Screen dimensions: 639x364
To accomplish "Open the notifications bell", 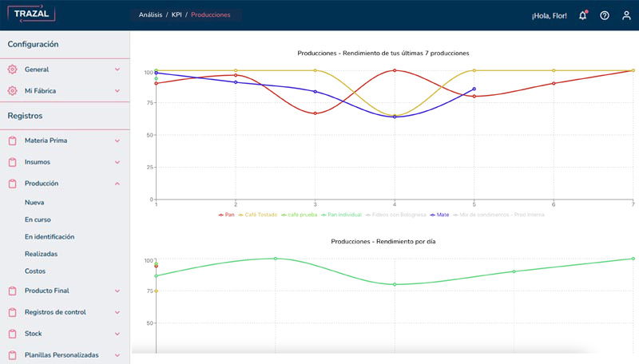I will [582, 15].
